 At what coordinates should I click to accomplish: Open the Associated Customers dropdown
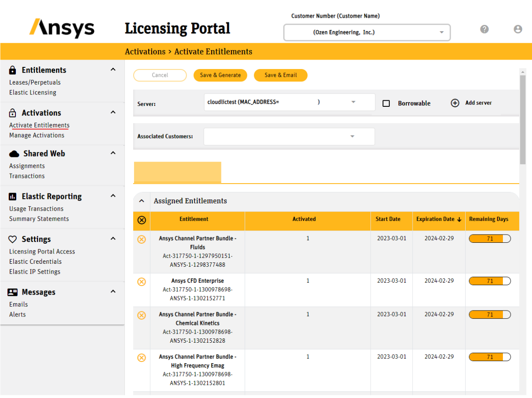pyautogui.click(x=352, y=136)
